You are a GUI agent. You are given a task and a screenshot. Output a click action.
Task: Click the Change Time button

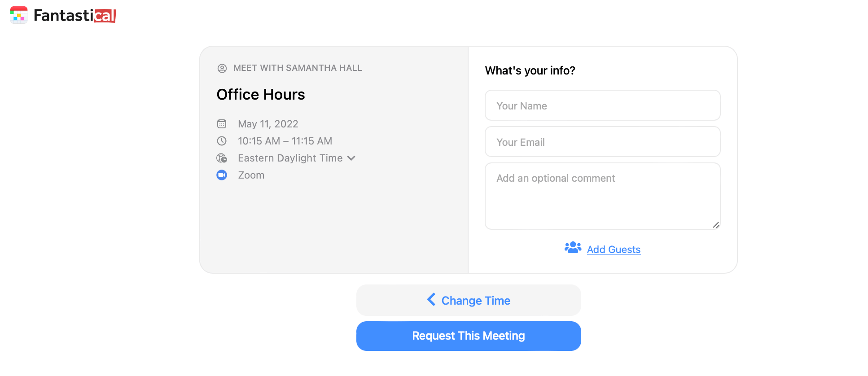469,300
